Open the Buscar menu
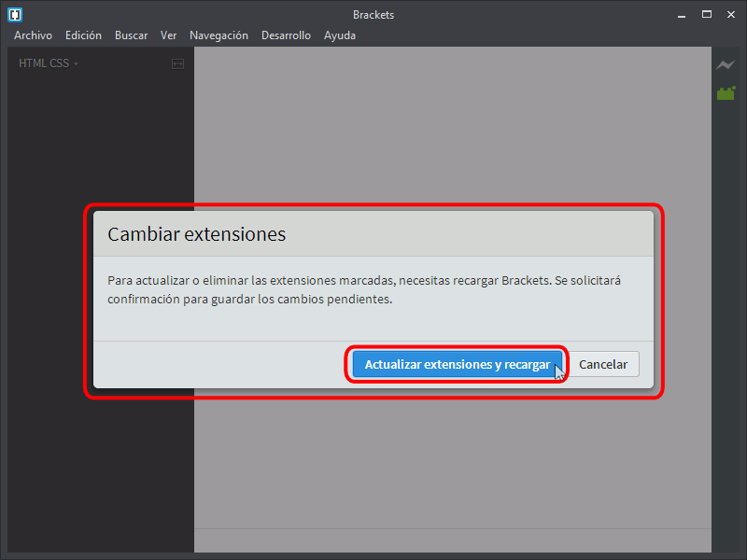 pyautogui.click(x=131, y=35)
